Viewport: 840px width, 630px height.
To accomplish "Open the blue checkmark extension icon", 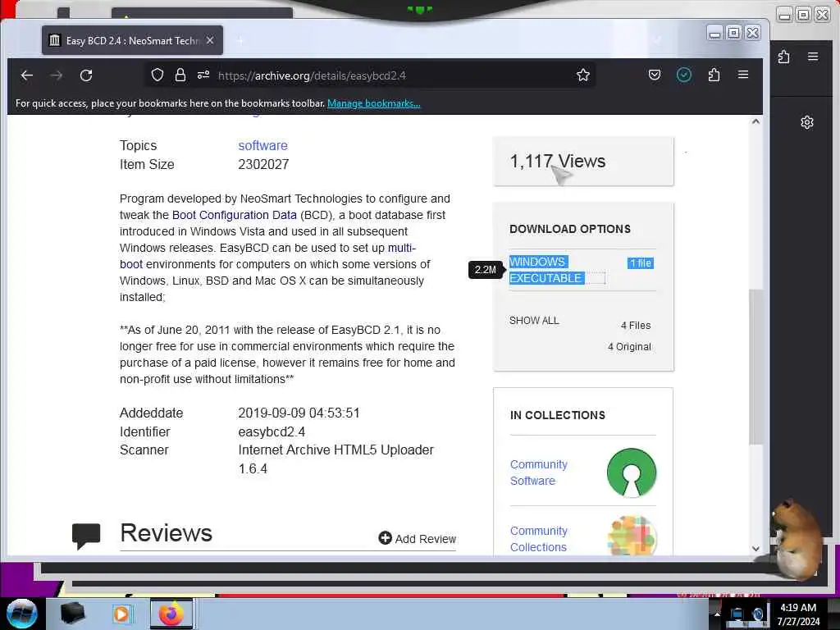I will 683,75.
